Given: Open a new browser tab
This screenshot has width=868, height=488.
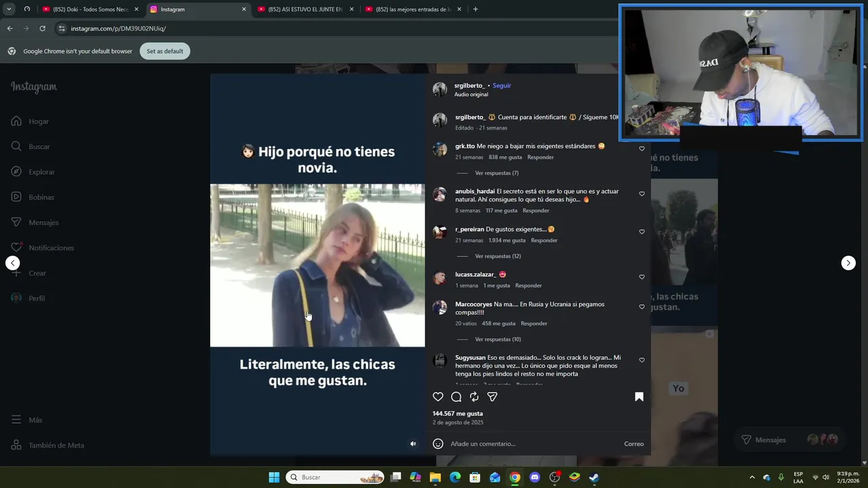Looking at the screenshot, I should point(475,9).
